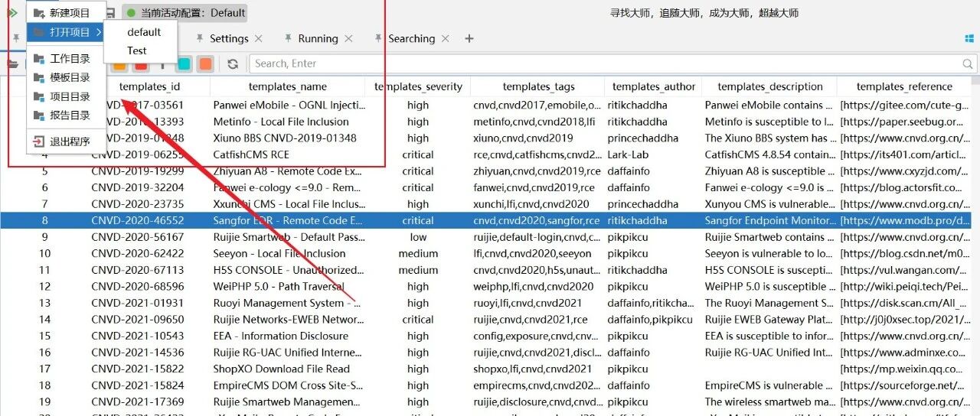Screen dimensions: 980x416
Task: Close the Searching tab
Action: point(445,38)
